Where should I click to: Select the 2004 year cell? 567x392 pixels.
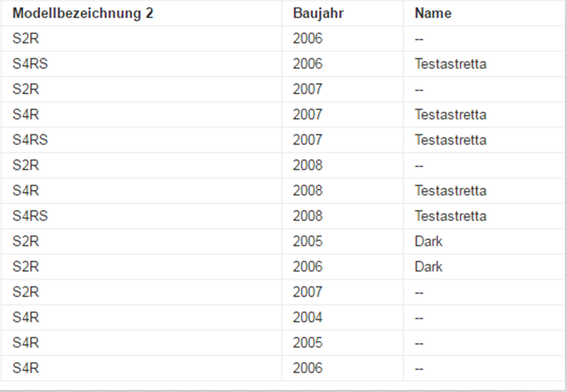308,317
